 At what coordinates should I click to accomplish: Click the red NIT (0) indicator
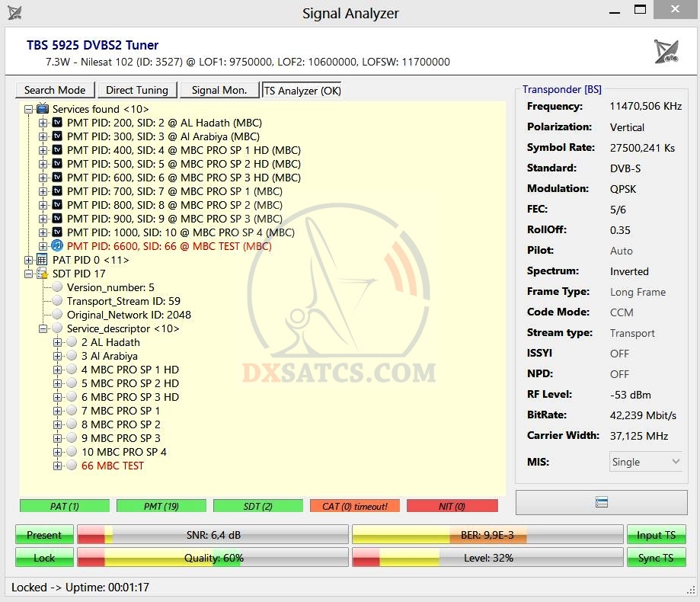click(x=452, y=506)
